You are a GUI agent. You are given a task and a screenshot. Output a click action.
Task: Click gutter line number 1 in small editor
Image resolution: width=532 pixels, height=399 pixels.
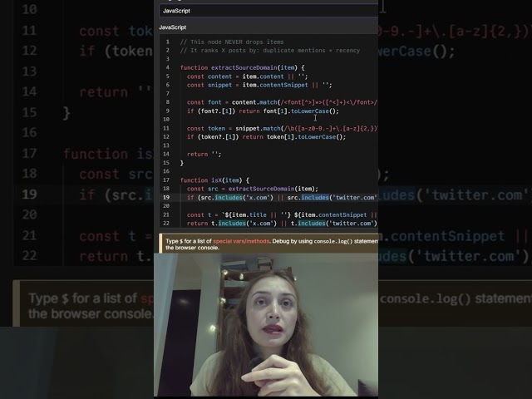[x=168, y=42]
